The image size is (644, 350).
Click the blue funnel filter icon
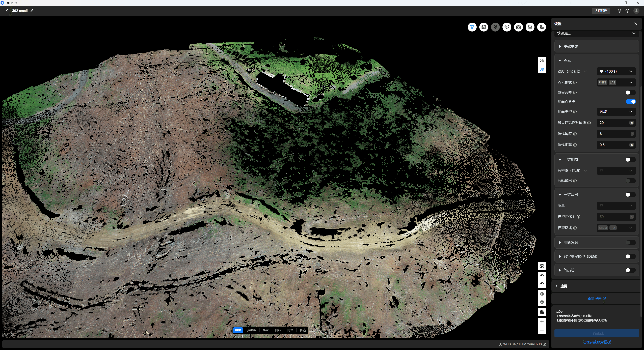472,27
